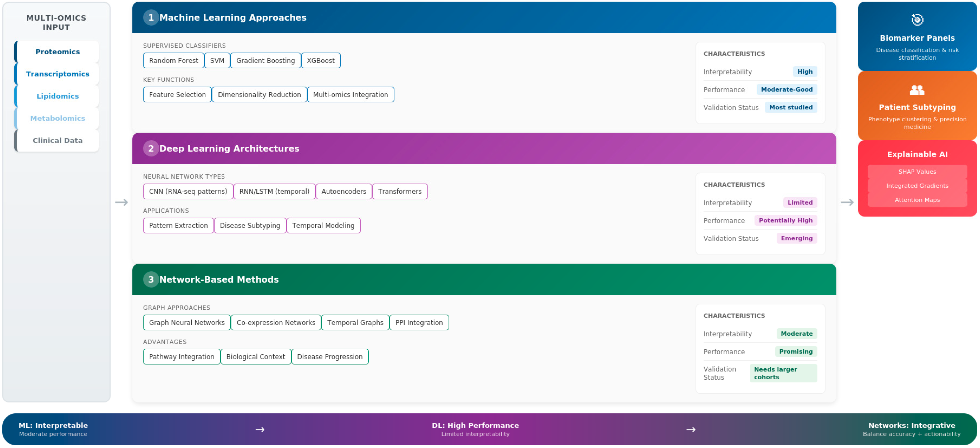
Task: Choose the Lipidomics input card
Action: (x=57, y=96)
